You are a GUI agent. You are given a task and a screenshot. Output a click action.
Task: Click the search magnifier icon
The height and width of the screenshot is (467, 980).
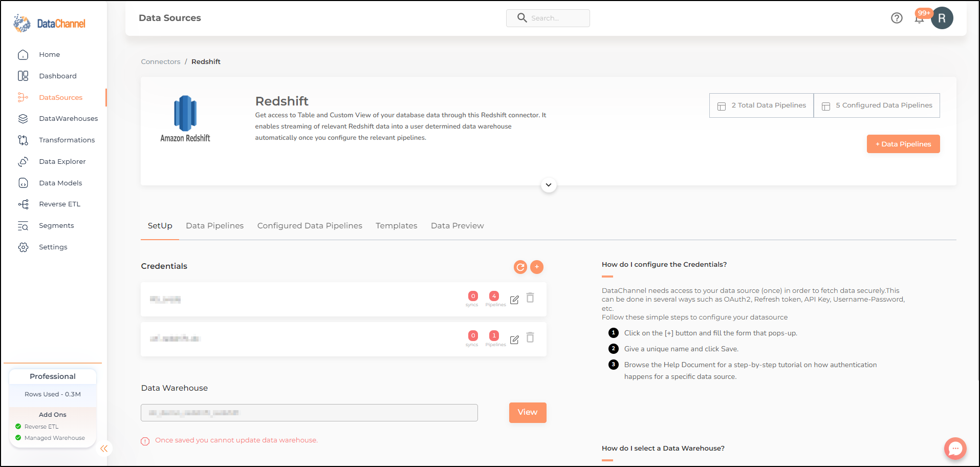[x=522, y=18]
